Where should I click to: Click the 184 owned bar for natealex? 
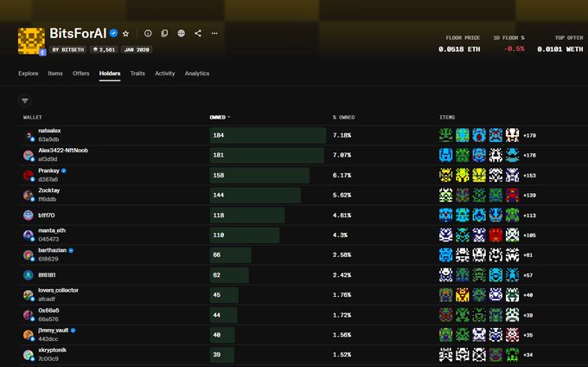click(268, 135)
